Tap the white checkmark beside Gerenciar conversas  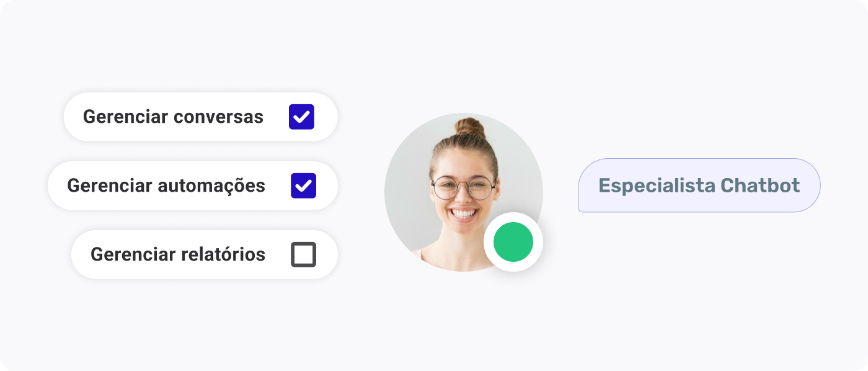click(x=301, y=117)
